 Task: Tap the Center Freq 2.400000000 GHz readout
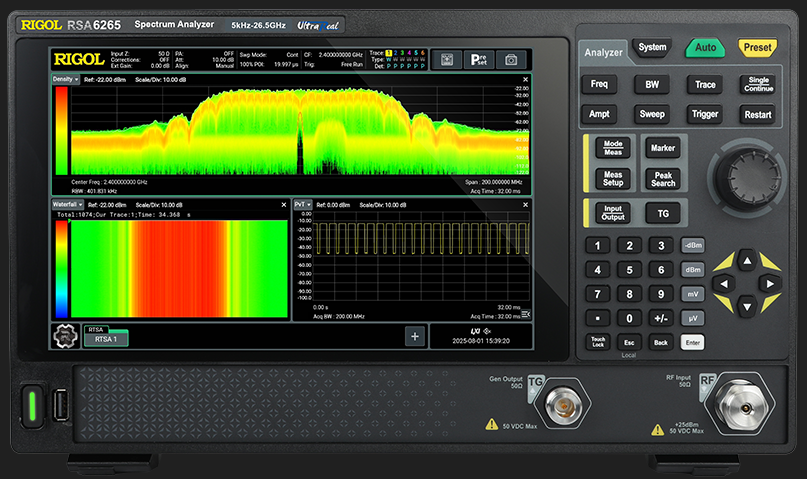[x=109, y=182]
